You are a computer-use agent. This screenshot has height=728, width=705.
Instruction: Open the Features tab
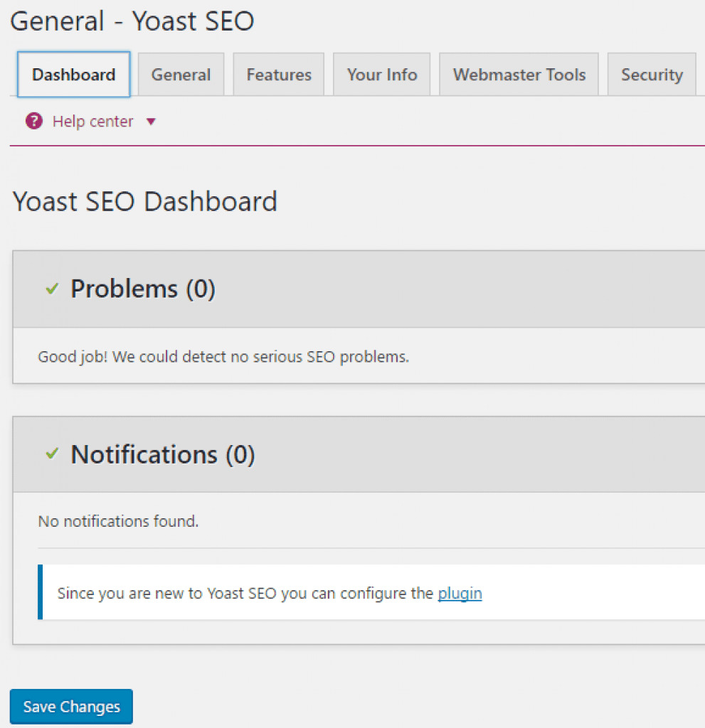(278, 74)
